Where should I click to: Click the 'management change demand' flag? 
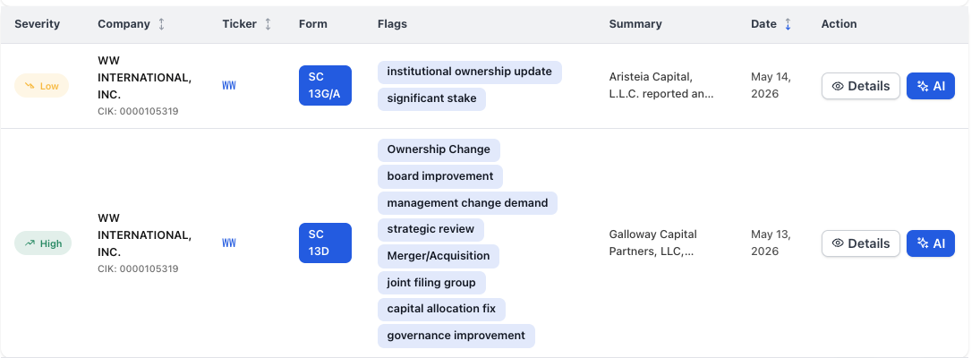coord(467,203)
